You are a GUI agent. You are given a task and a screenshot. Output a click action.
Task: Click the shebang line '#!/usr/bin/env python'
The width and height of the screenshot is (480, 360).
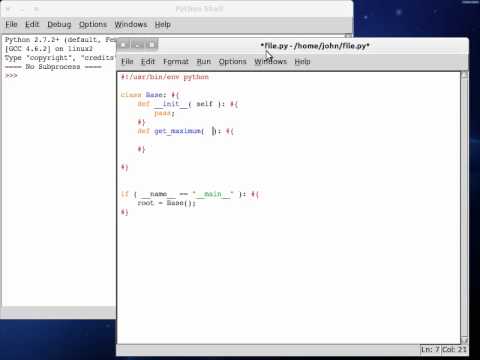click(x=165, y=77)
